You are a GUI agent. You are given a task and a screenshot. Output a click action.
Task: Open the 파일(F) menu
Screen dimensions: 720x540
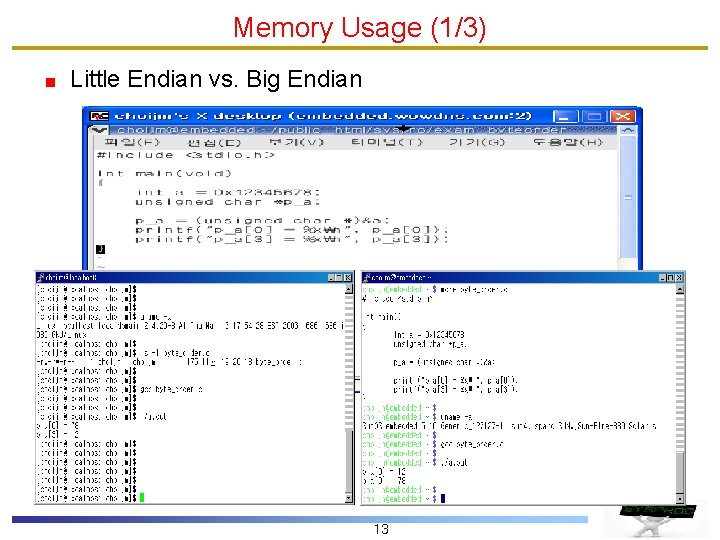[132, 142]
